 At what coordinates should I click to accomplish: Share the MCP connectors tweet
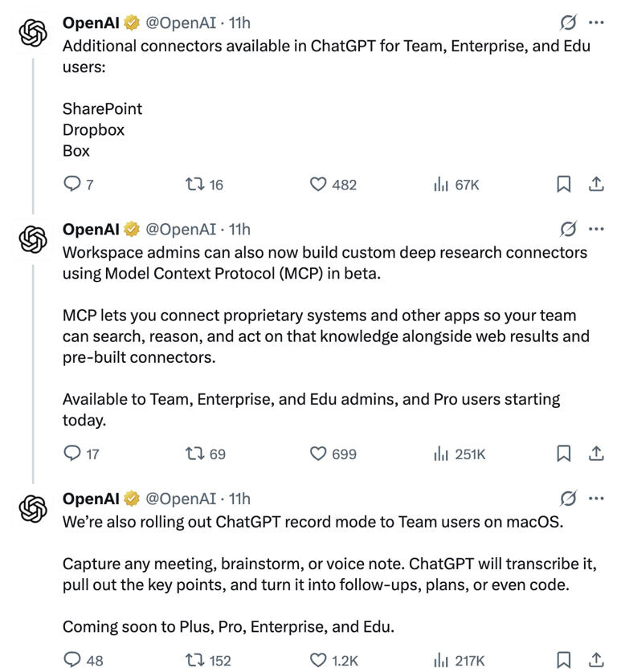point(596,454)
